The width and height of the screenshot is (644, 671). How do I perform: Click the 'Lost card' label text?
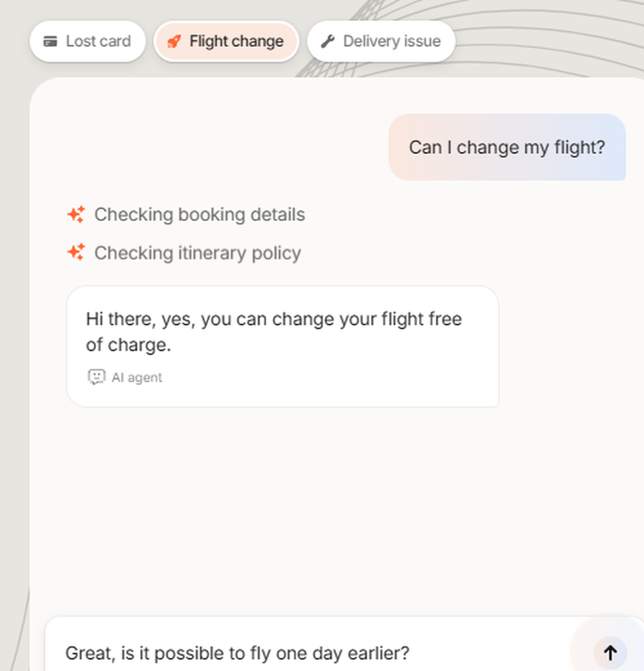click(99, 41)
